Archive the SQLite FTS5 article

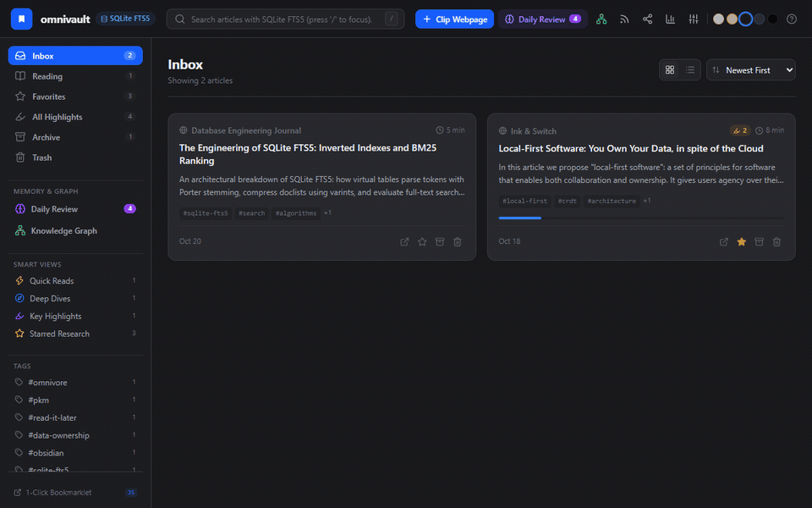(x=440, y=241)
